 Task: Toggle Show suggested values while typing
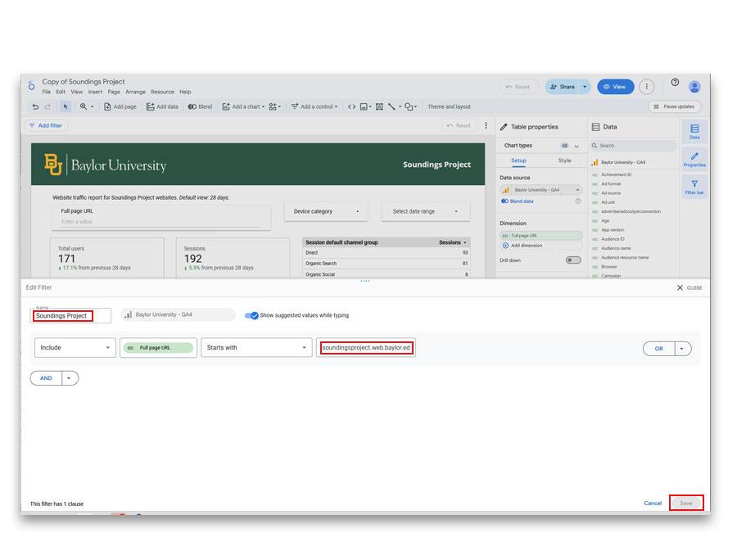pyautogui.click(x=252, y=315)
